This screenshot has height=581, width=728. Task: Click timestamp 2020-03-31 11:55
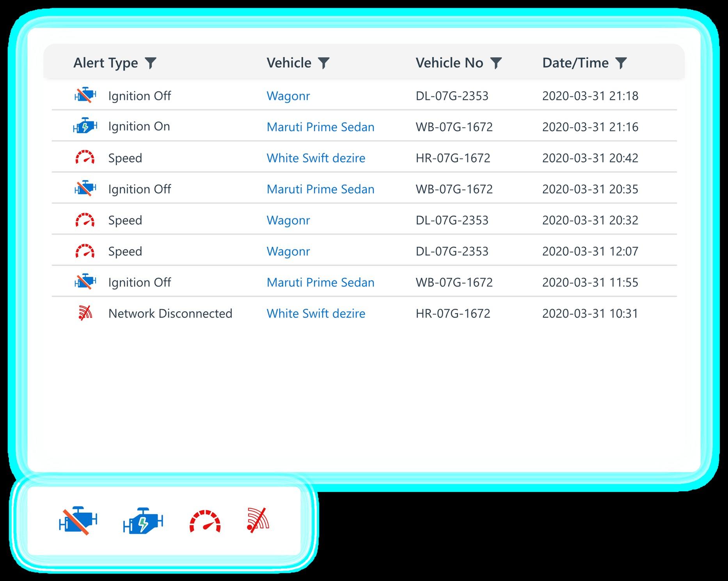pyautogui.click(x=590, y=282)
